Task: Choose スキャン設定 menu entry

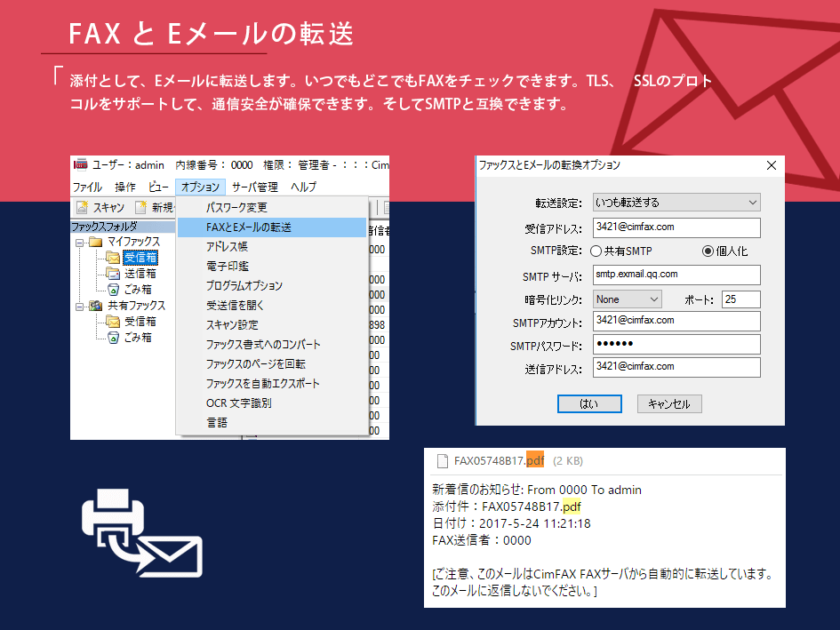Action: point(272,325)
